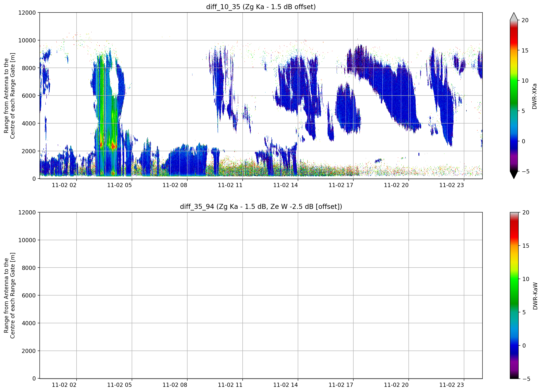Click the 12000 y-axis tick of top plot
542x392 pixels.
pyautogui.click(x=27, y=13)
